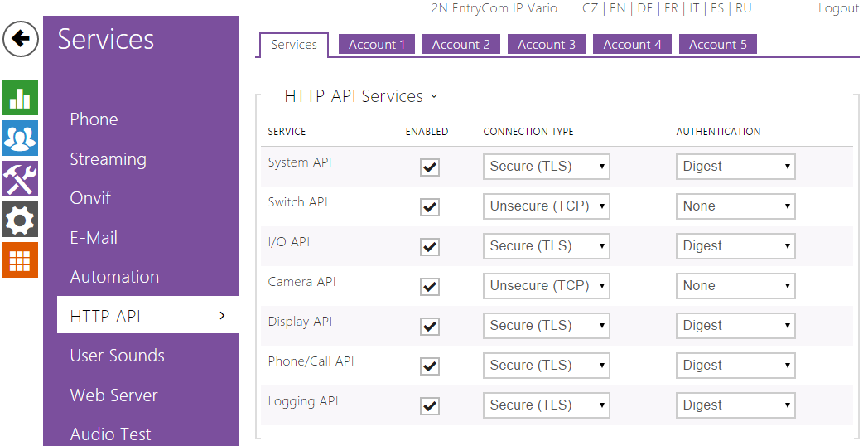The image size is (868, 446).
Task: Switch language to DE
Action: point(644,8)
